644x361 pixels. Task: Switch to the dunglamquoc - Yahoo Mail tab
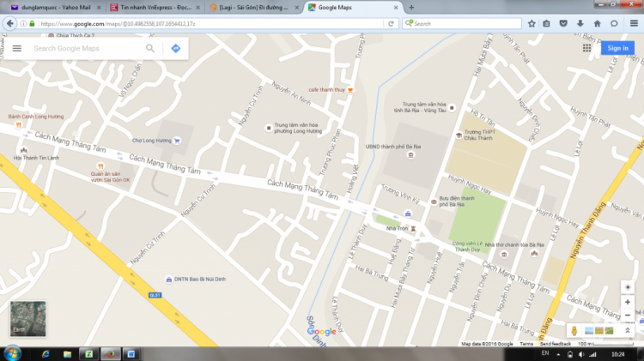tap(56, 8)
